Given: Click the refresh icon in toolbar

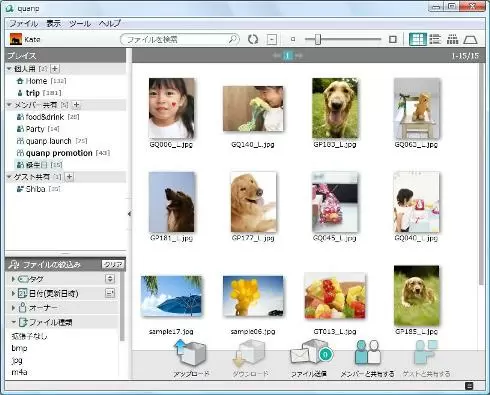Looking at the screenshot, I should tap(253, 39).
